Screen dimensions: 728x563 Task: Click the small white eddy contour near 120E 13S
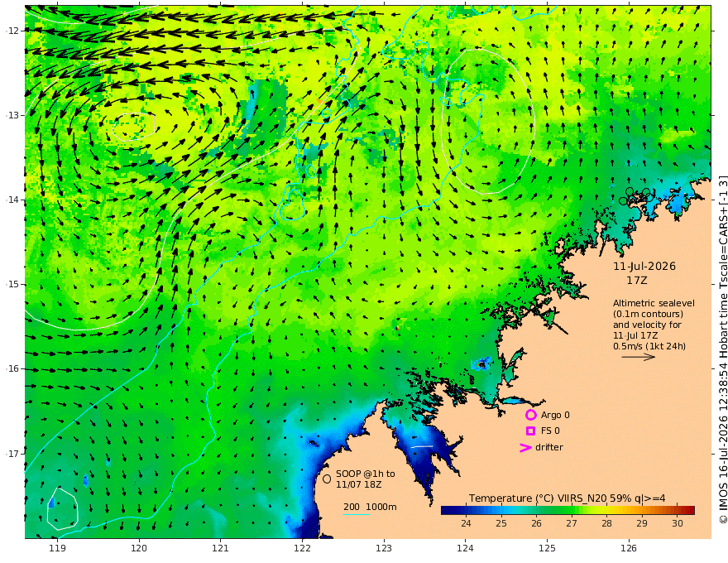(132, 127)
